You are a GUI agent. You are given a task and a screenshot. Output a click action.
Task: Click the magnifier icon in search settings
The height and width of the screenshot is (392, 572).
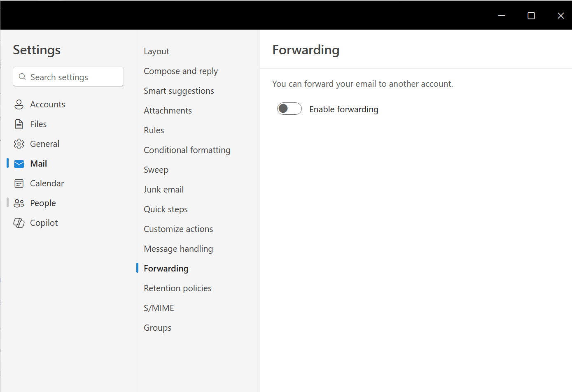tap(22, 77)
